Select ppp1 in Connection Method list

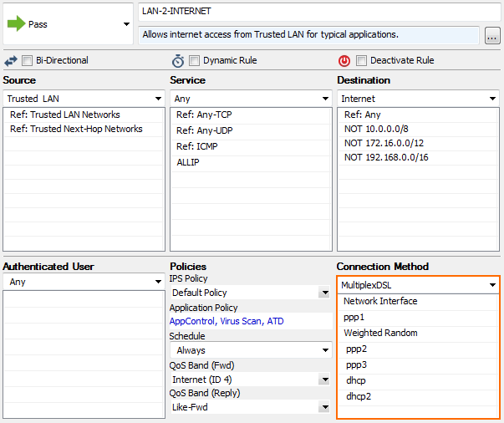pyautogui.click(x=418, y=318)
